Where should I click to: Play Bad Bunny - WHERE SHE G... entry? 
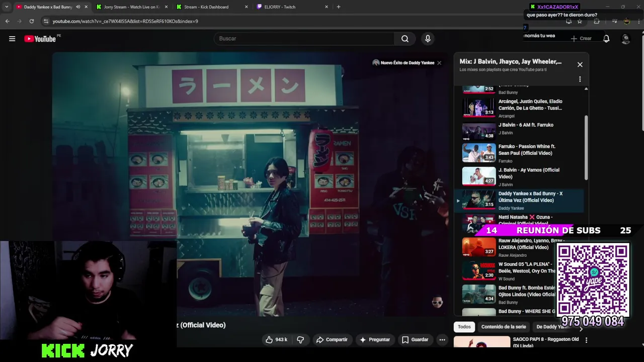(x=508, y=312)
